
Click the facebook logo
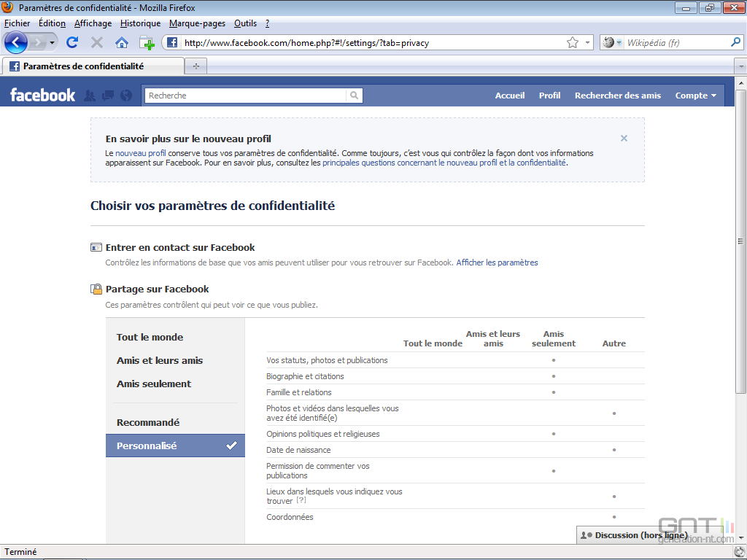pos(42,96)
